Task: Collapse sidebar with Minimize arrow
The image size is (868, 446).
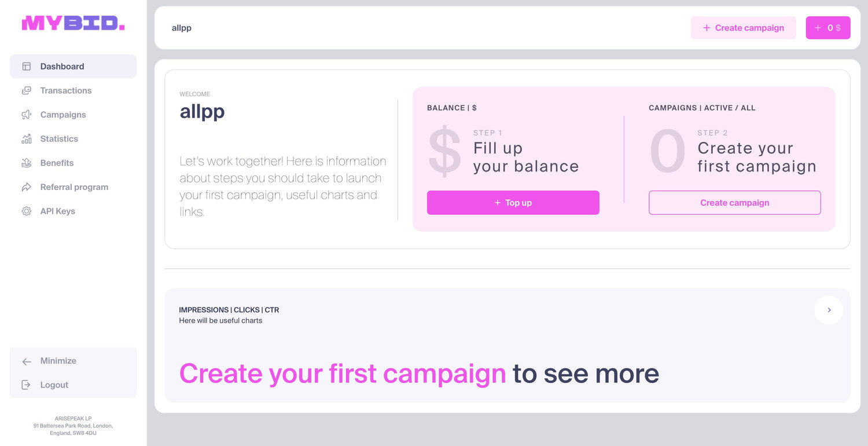Action: click(27, 361)
